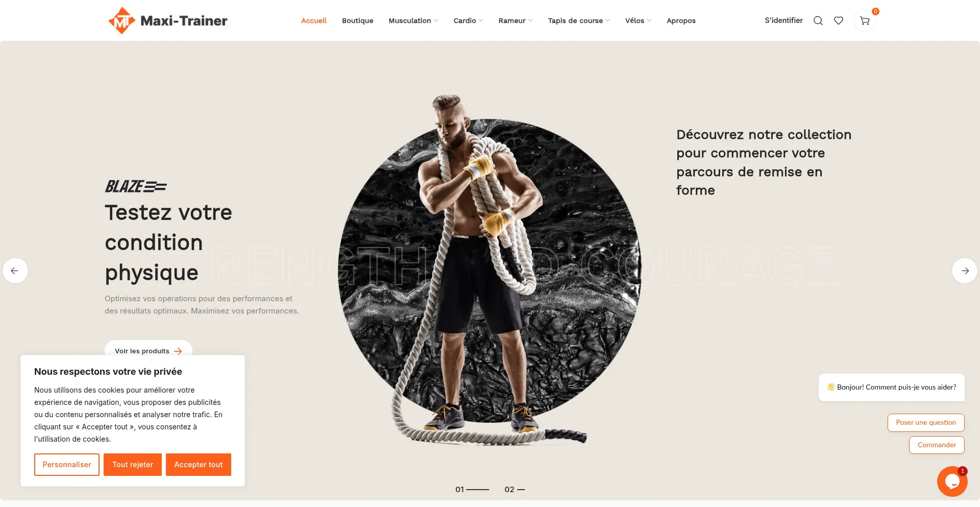The width and height of the screenshot is (980, 507).
Task: Expand the Musculation dropdown menu
Action: tap(413, 20)
